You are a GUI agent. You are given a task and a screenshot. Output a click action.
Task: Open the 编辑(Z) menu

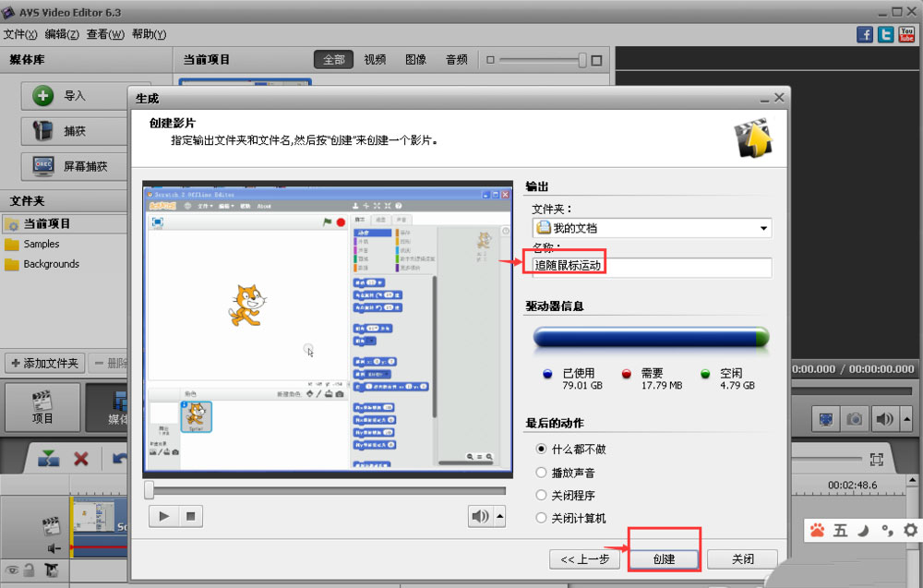[62, 34]
